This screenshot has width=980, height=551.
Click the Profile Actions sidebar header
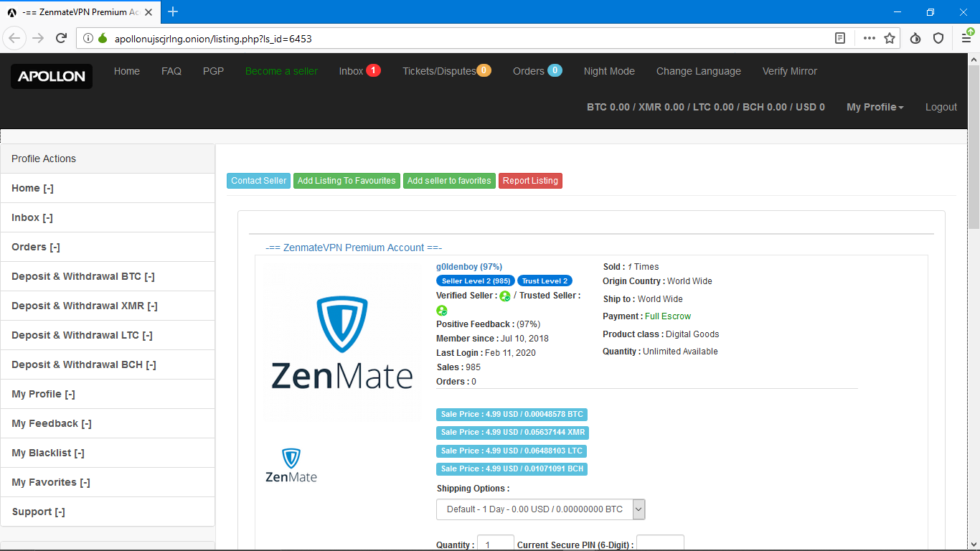[108, 159]
